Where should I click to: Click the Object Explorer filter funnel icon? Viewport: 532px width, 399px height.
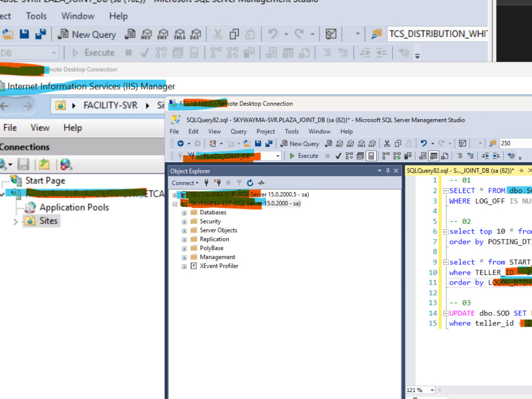pyautogui.click(x=239, y=183)
